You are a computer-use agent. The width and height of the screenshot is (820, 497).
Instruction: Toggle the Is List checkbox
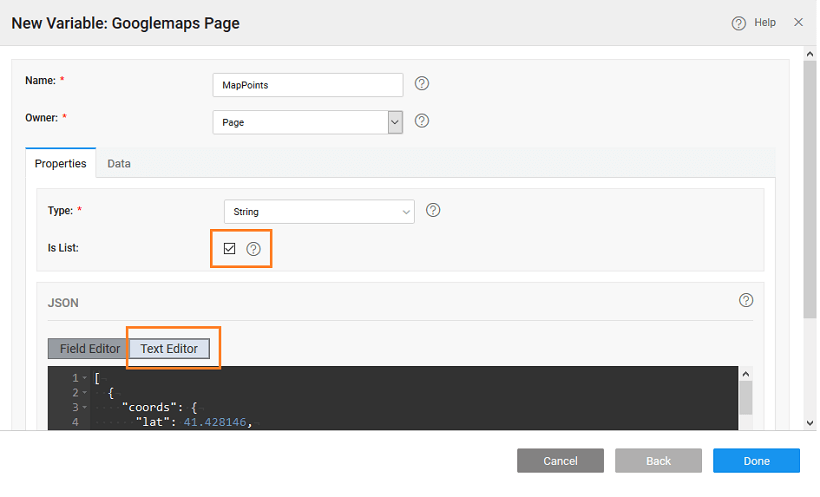(229, 249)
